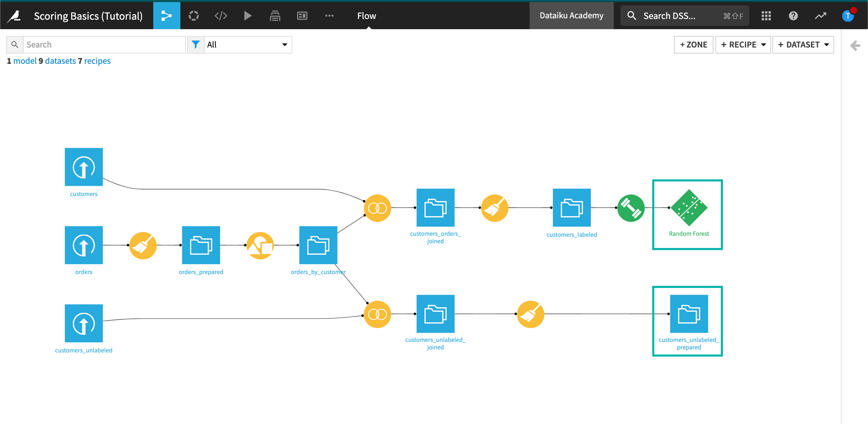Click the 7 recipes hyperlink filter
The image size is (868, 424).
(x=97, y=61)
